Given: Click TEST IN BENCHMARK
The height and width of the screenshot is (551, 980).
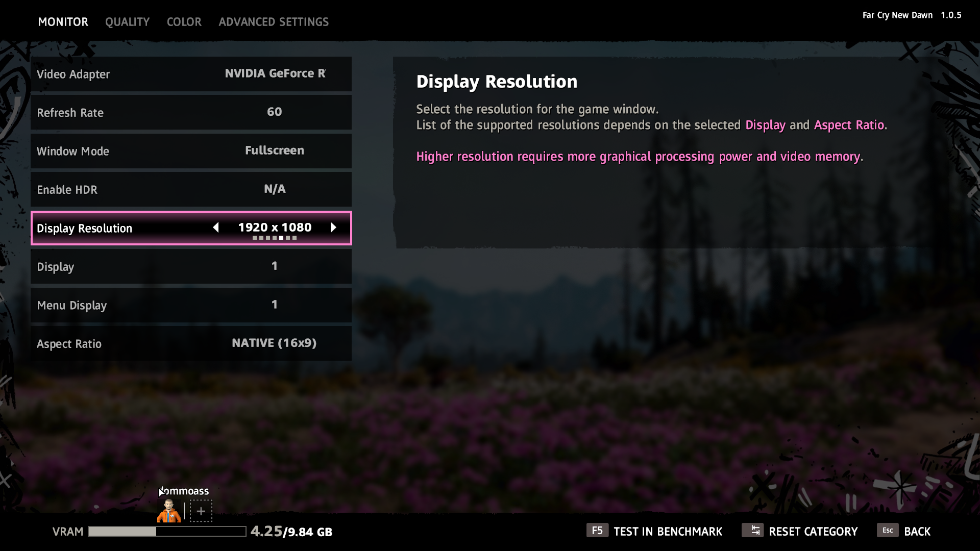Looking at the screenshot, I should pyautogui.click(x=668, y=532).
